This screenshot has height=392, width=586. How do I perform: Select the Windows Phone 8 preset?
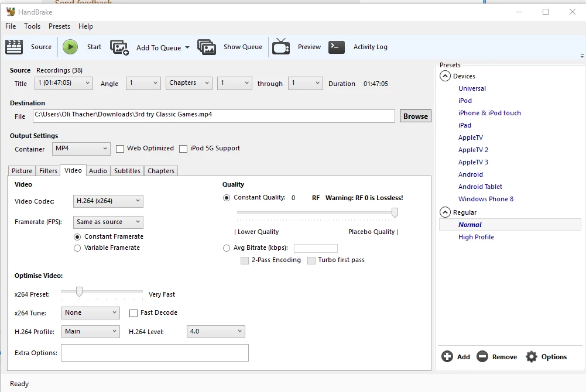click(486, 199)
